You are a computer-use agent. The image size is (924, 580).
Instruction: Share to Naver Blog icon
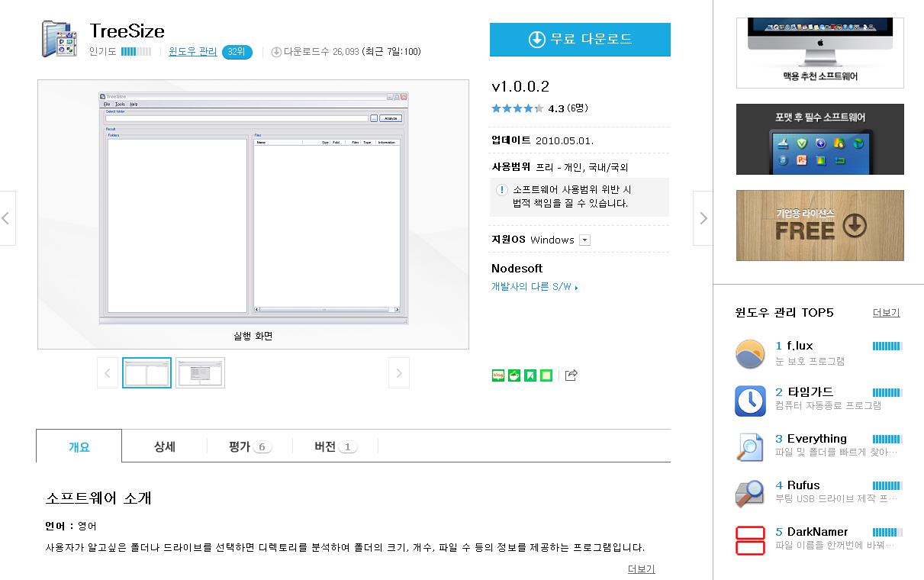pos(498,375)
